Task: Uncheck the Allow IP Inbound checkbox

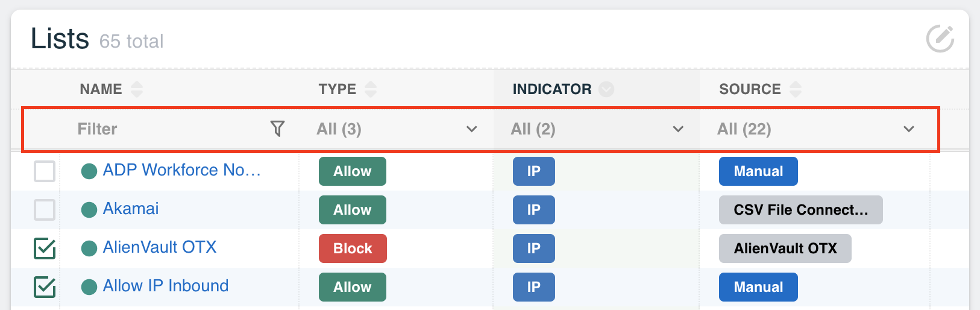Action: (x=45, y=287)
